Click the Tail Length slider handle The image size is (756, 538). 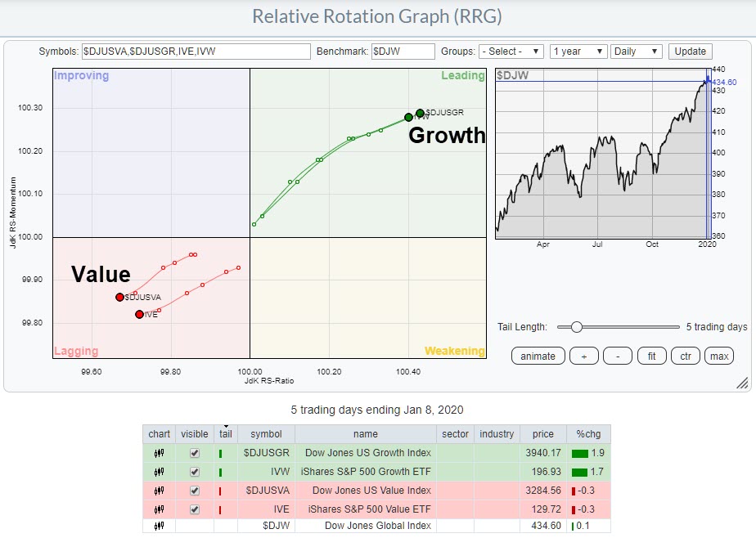click(577, 327)
